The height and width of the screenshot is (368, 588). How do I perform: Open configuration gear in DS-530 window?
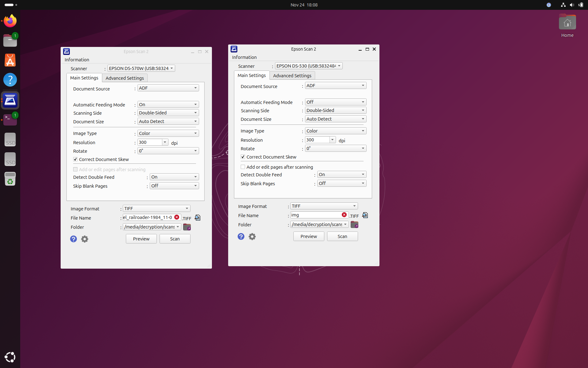click(x=252, y=236)
